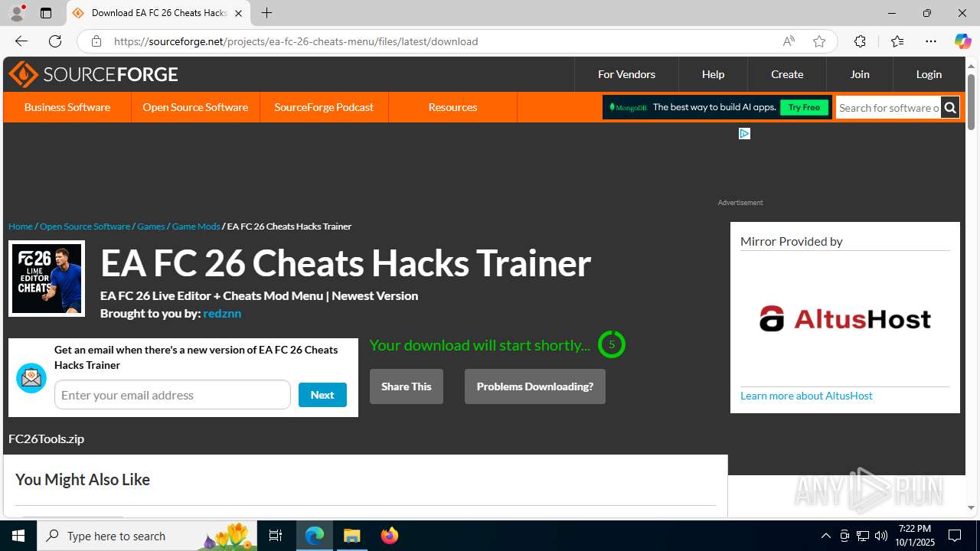Click MongoDB ad banner text
Image resolution: width=980 pixels, height=551 pixels.
point(714,107)
